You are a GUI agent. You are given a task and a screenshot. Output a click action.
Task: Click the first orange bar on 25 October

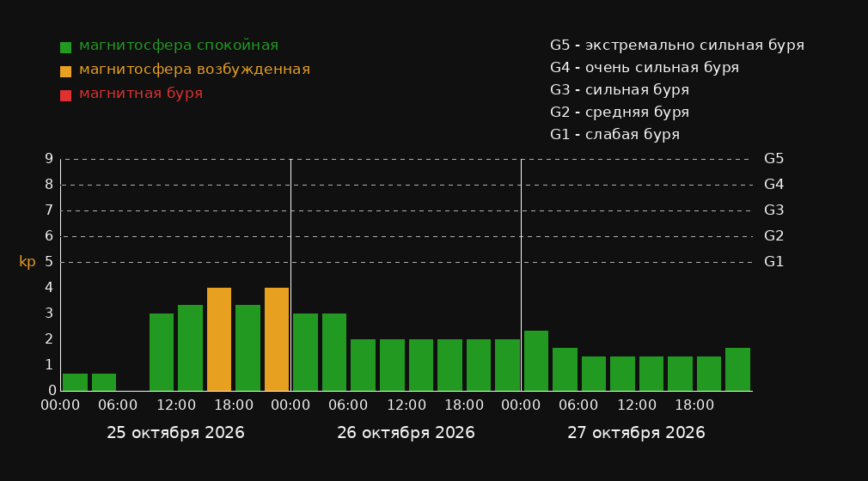pos(219,339)
